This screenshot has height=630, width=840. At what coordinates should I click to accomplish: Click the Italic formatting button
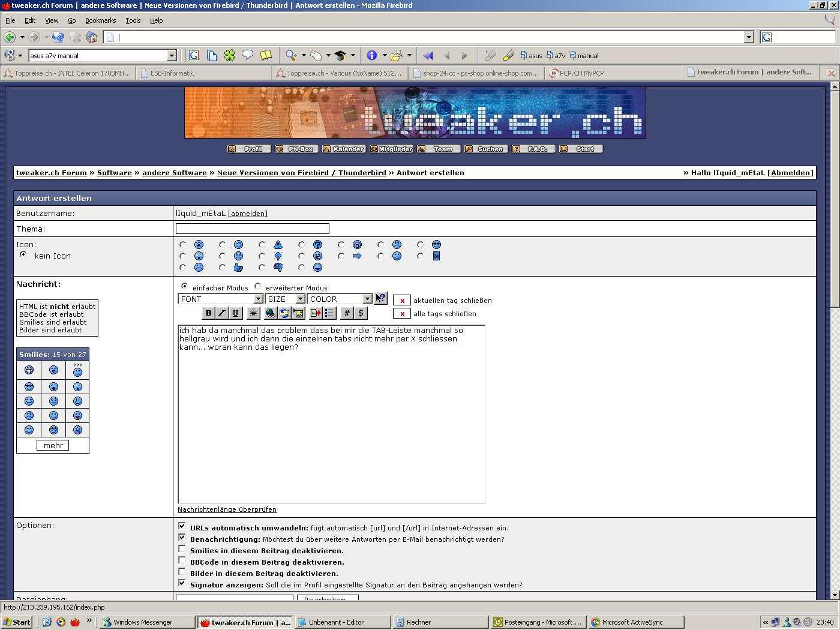click(x=221, y=313)
